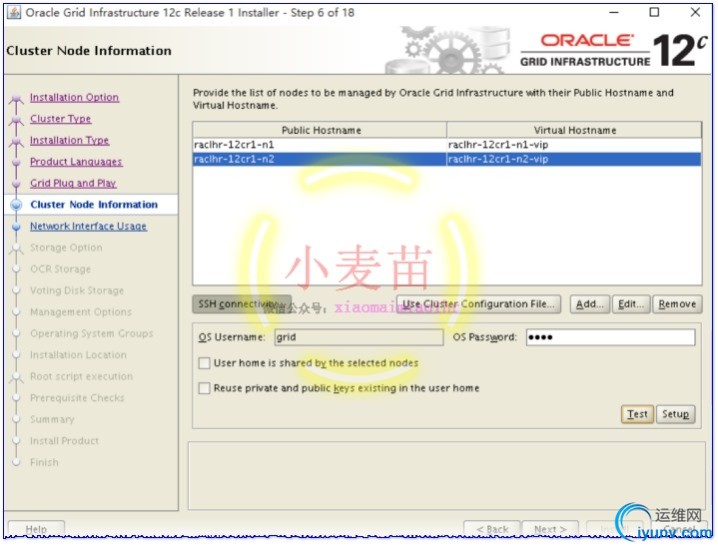The width and height of the screenshot is (718, 549).
Task: Focus the OS Password field
Action: 610,337
